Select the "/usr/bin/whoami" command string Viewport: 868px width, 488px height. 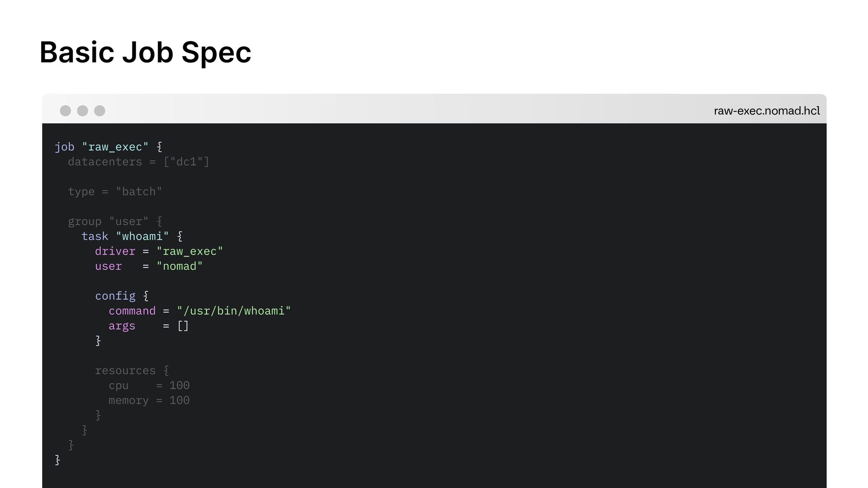pyautogui.click(x=234, y=311)
